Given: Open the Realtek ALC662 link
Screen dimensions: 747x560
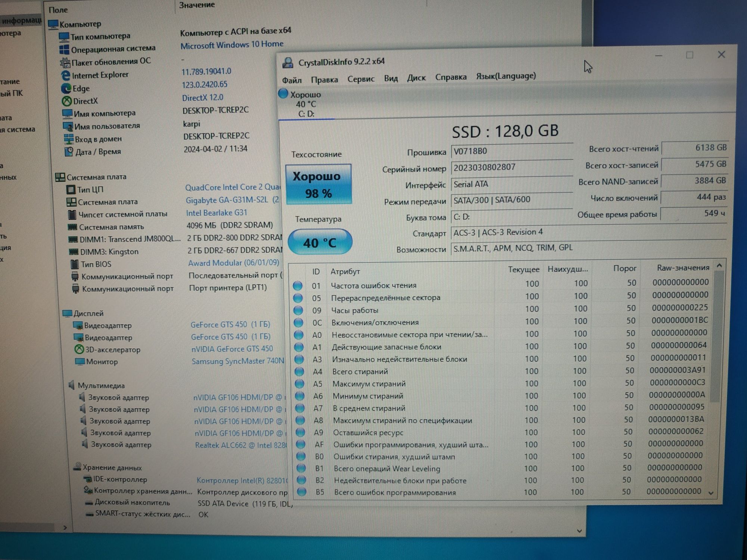Looking at the screenshot, I should (241, 445).
